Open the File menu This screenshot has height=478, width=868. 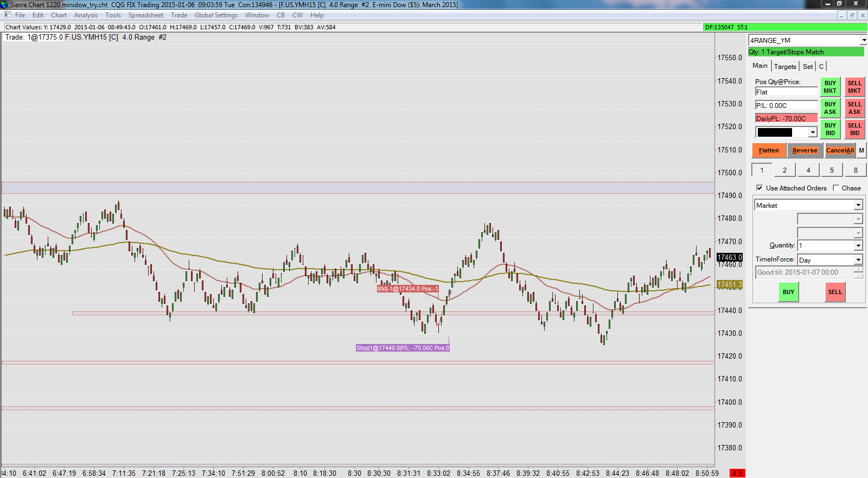[x=20, y=15]
